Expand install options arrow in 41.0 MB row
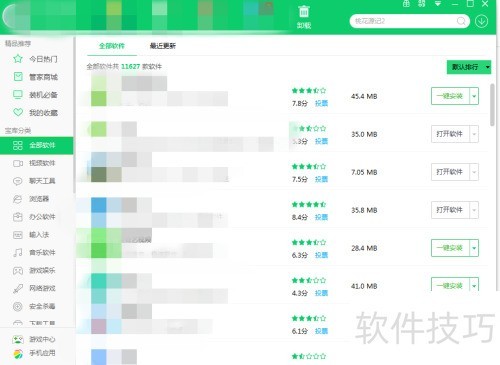The height and width of the screenshot is (365, 500). [x=474, y=285]
